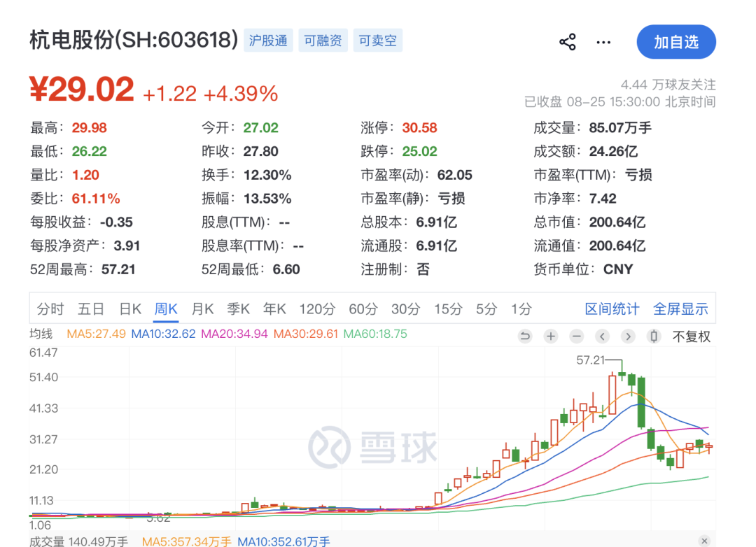
Task: Click the 总市值 value 200.64亿
Action: click(617, 222)
